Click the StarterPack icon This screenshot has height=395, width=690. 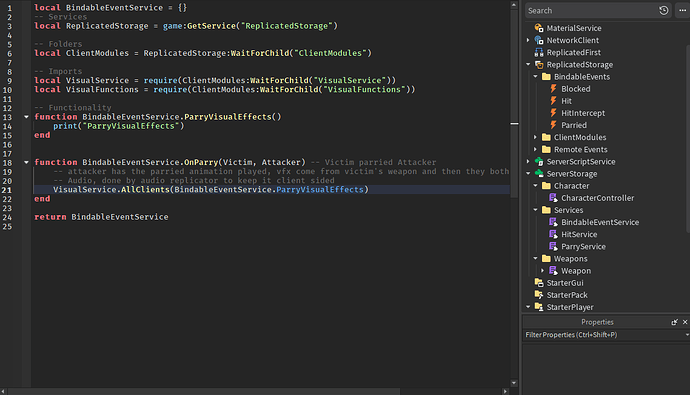539,295
